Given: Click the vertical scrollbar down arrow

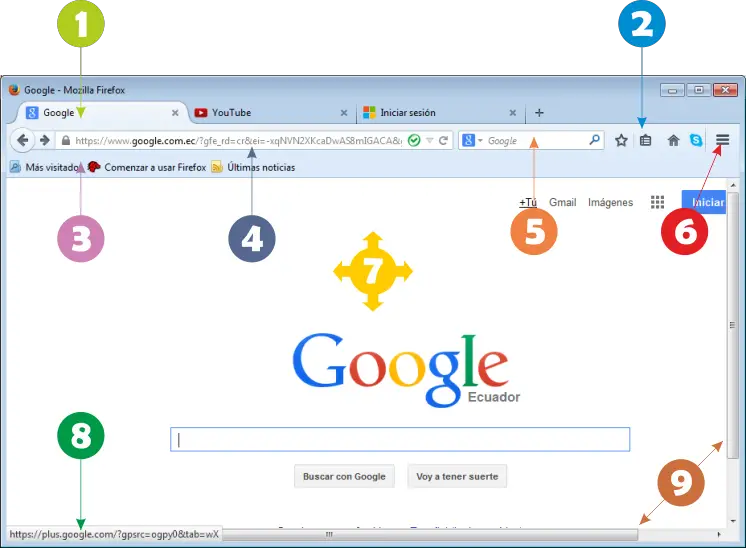Looking at the screenshot, I should (x=733, y=521).
